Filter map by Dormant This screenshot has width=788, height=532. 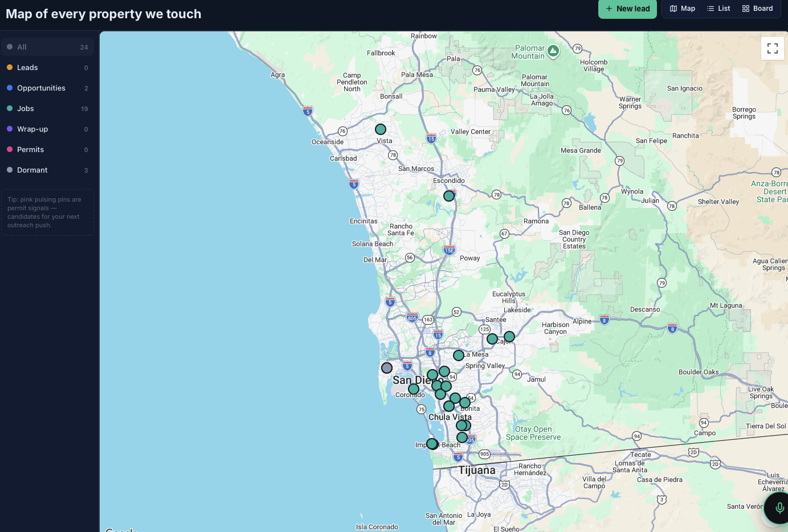(47, 170)
